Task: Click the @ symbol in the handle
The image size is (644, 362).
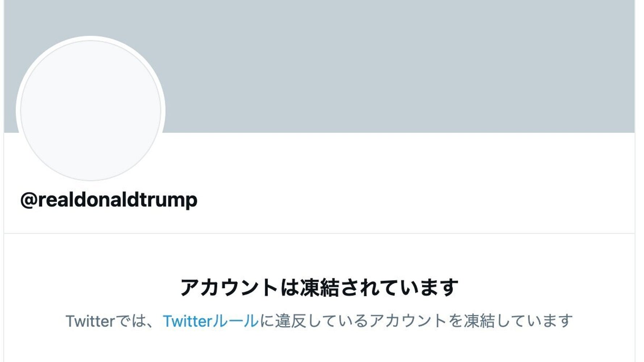Action: click(29, 200)
